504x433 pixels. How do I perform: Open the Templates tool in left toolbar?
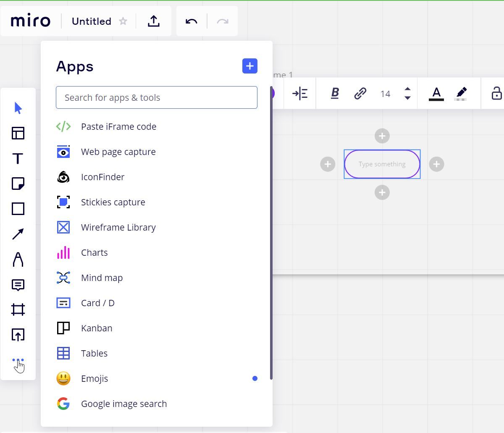(x=18, y=133)
